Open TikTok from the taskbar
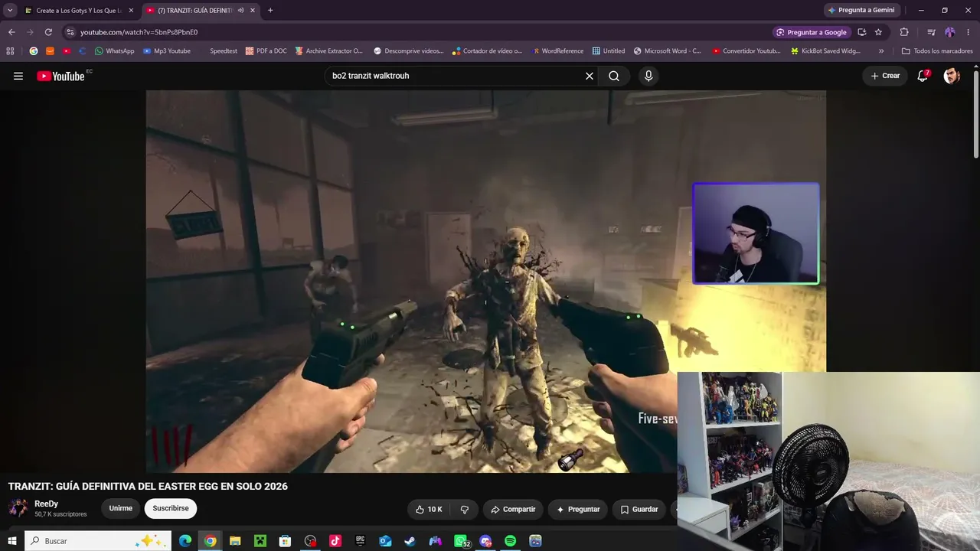 tap(335, 541)
